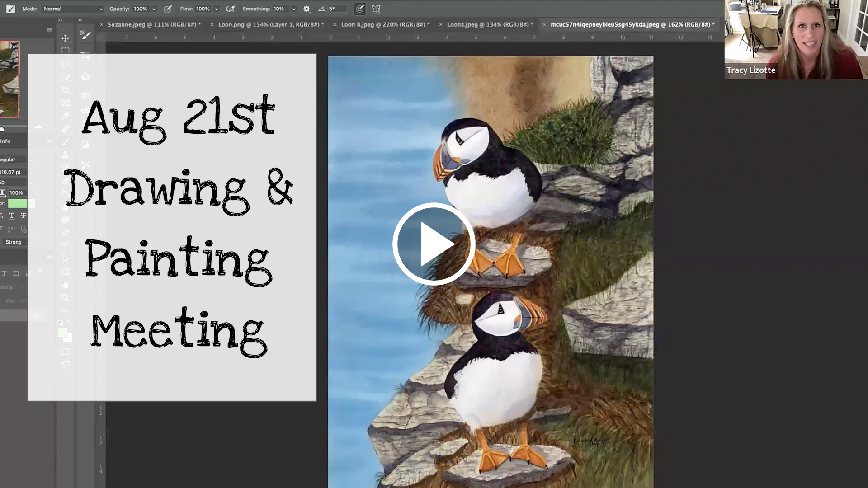Close the Loon II.jpeg tab
This screenshot has height=488, width=868.
point(335,25)
